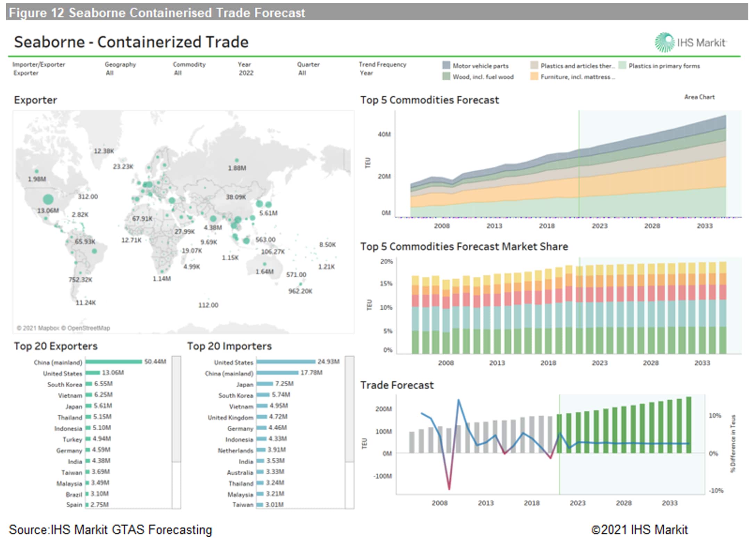Click the Australia map bubble labeled 1.64M
The height and width of the screenshot is (538, 756).
pyautogui.click(x=264, y=264)
